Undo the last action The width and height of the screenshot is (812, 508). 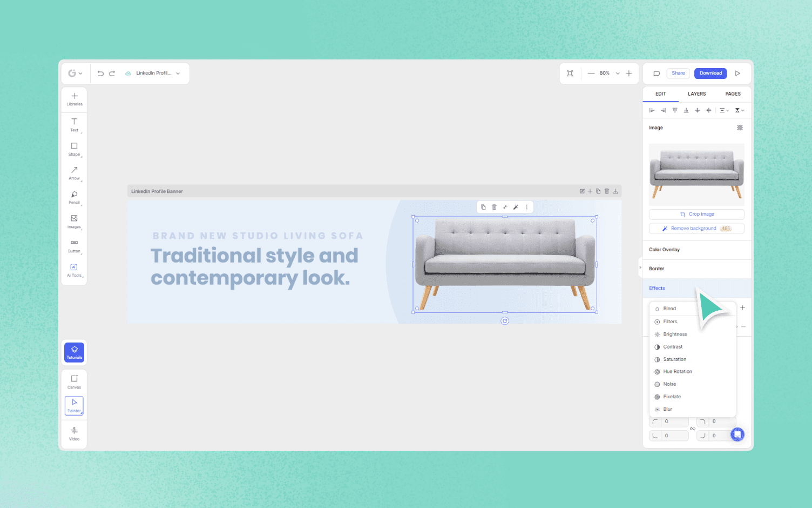pyautogui.click(x=100, y=73)
